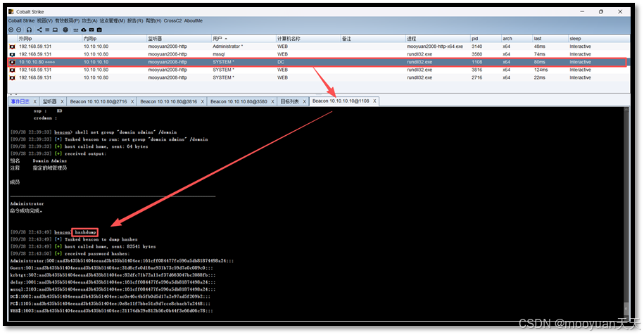The width and height of the screenshot is (644, 335).
Task: Close Beacon 10.10.10.80@3816 tab
Action: [x=203, y=102]
